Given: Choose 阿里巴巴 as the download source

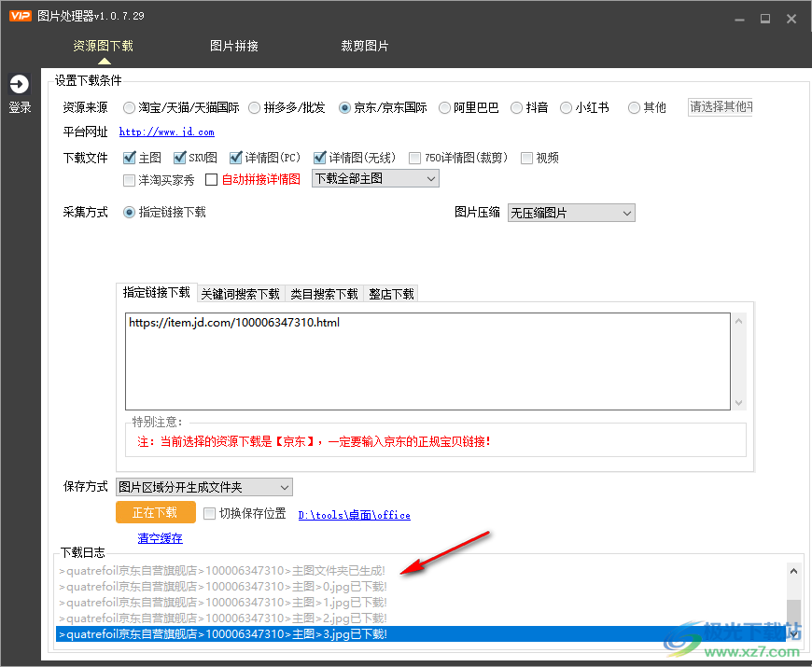Looking at the screenshot, I should [x=444, y=107].
